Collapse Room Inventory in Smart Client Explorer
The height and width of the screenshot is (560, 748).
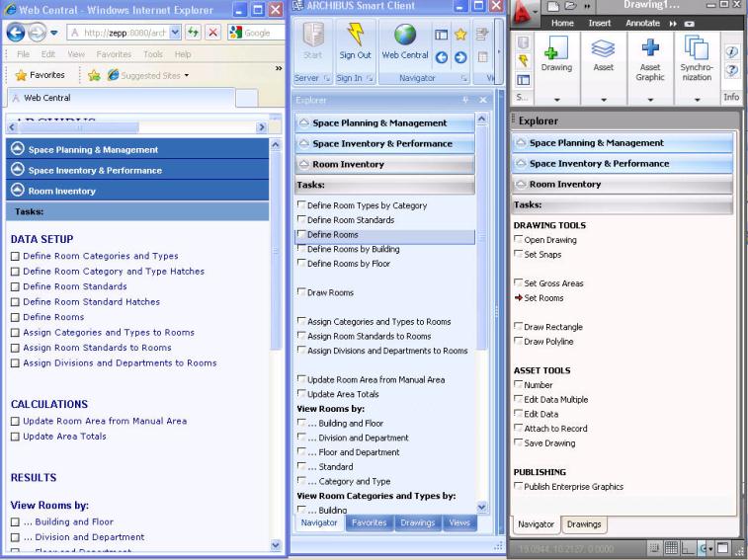[303, 164]
